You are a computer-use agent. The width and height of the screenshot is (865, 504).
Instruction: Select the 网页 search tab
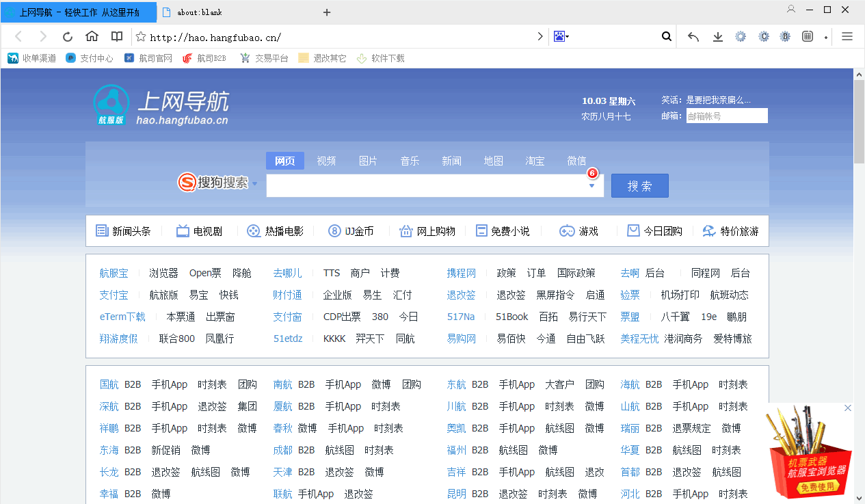coord(285,161)
